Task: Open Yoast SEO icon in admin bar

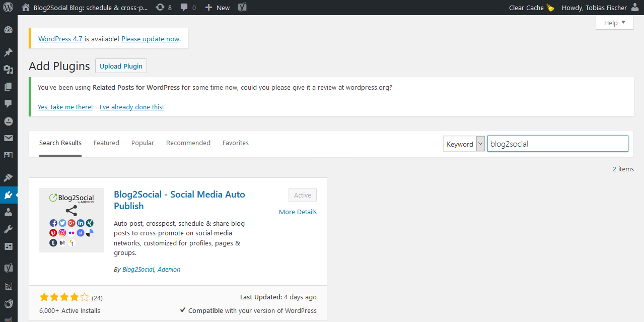Action: coord(242,8)
